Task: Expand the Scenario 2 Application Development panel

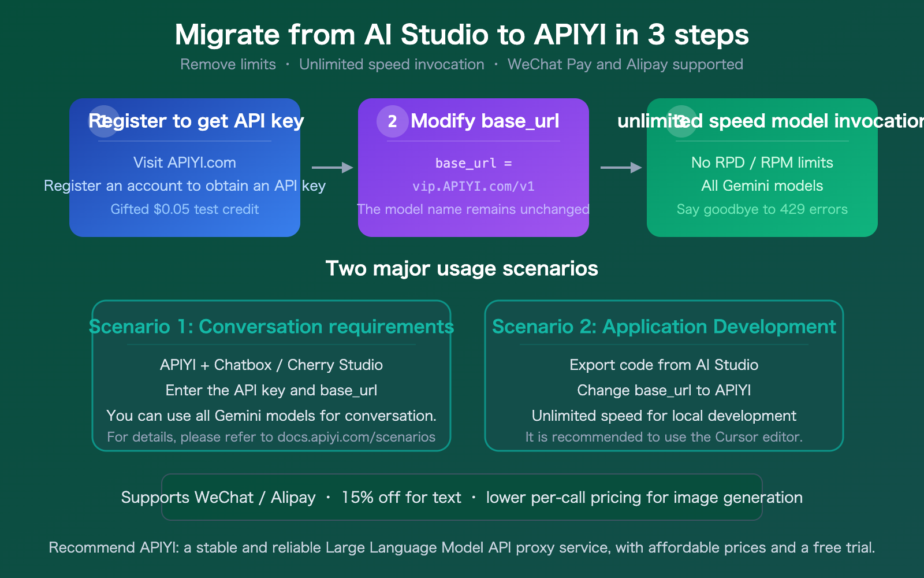Action: (x=664, y=376)
